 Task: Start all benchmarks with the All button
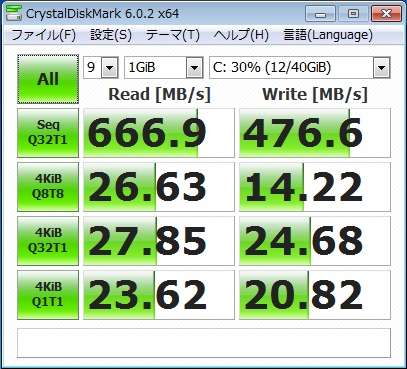click(x=48, y=79)
